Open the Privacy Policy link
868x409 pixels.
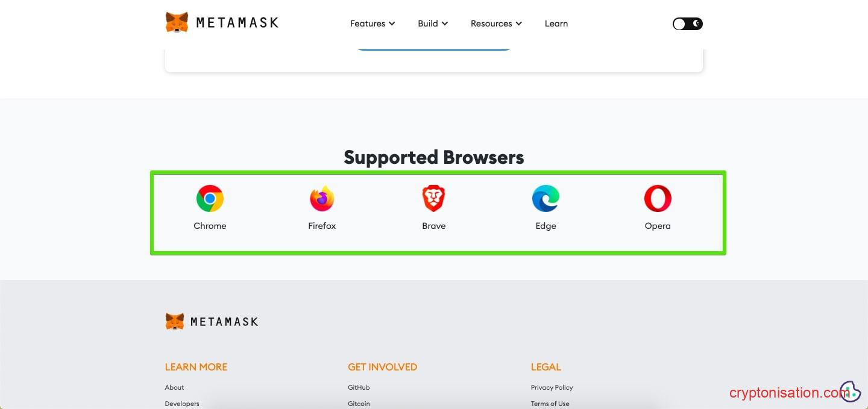coord(552,387)
